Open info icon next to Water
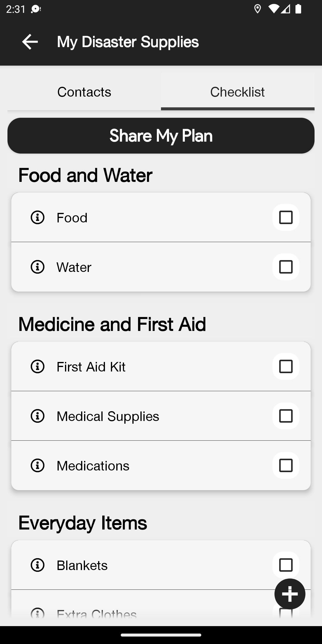Viewport: 322px width, 644px height. coord(38,267)
